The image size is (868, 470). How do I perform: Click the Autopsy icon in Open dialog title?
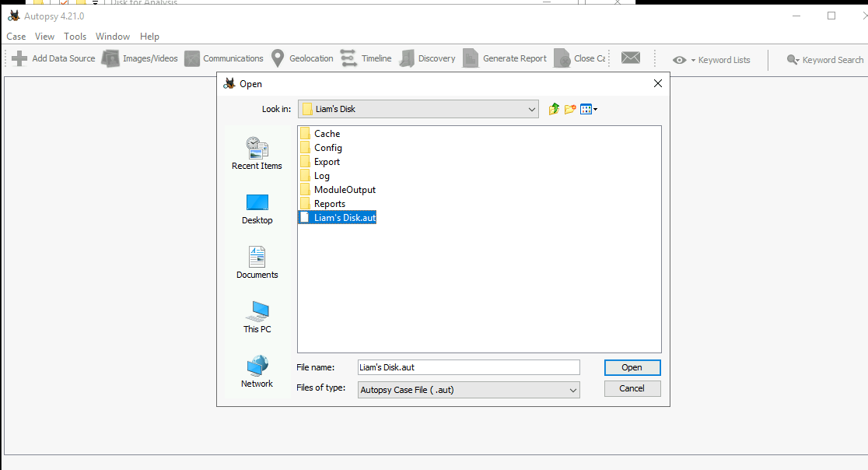click(x=229, y=83)
